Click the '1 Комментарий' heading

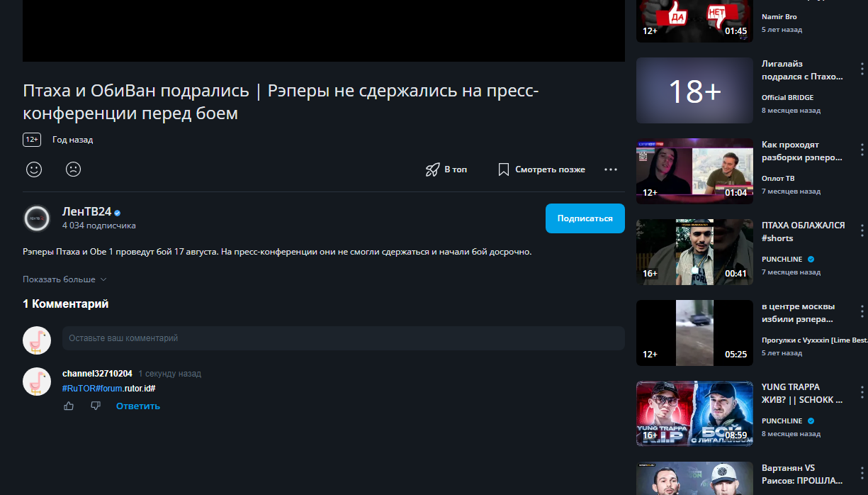pos(66,304)
